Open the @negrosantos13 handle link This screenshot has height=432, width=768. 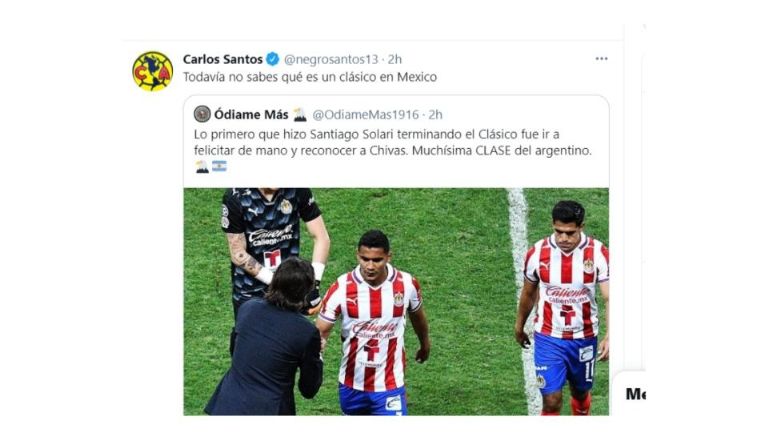coord(331,59)
